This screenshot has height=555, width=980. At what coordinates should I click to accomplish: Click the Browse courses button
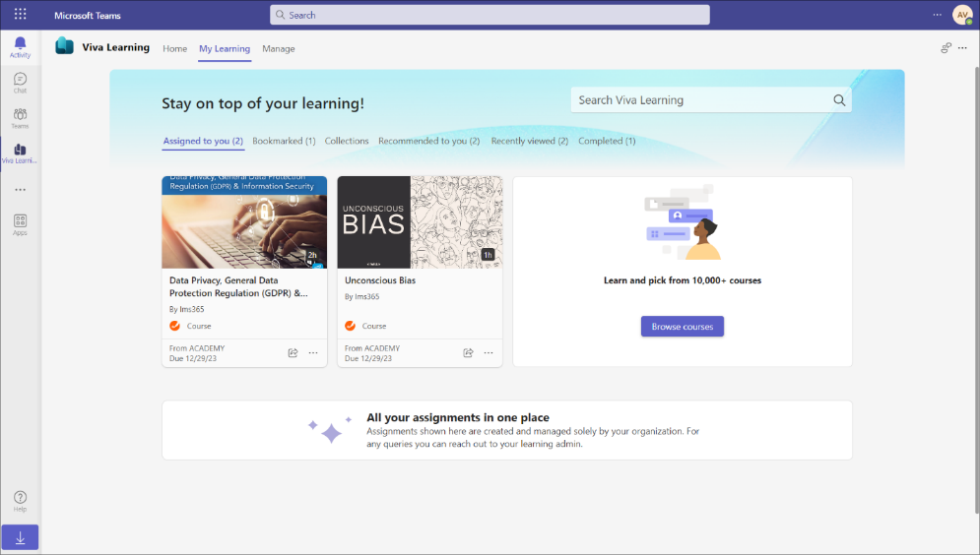[682, 327]
